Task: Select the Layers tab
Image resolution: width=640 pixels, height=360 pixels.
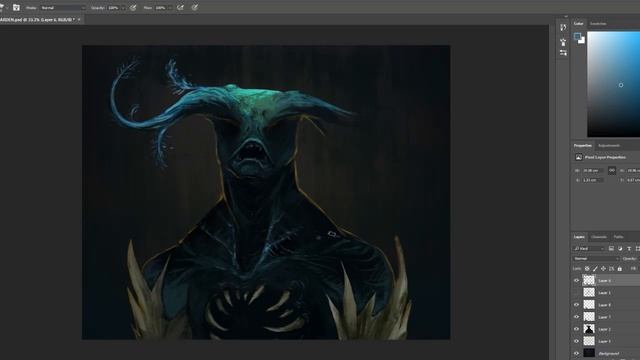Action: [579, 237]
